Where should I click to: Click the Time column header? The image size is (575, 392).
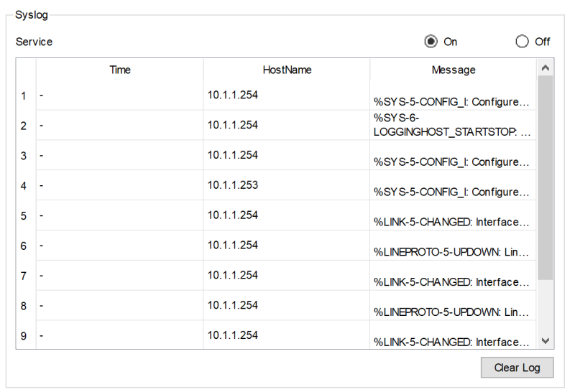[x=120, y=70]
